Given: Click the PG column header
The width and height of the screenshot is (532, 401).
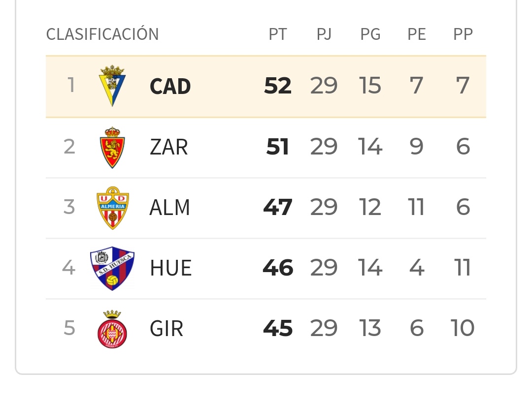Looking at the screenshot, I should tap(370, 34).
